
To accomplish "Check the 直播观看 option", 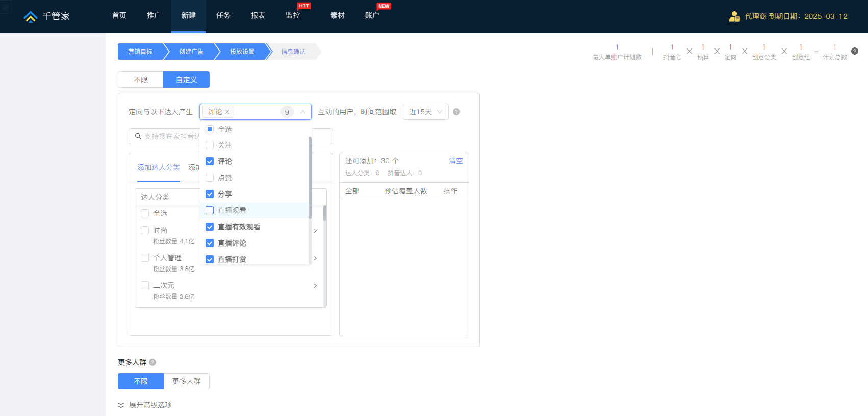I will pos(210,210).
